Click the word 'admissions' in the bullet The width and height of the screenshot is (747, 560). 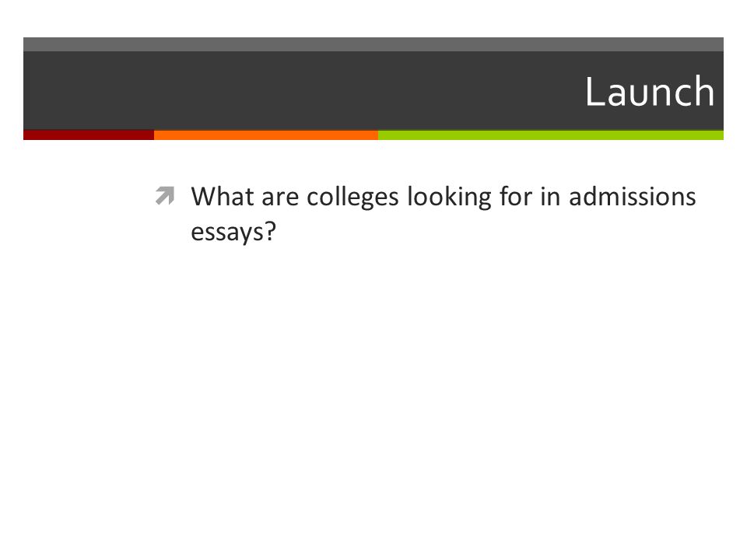[x=632, y=196]
